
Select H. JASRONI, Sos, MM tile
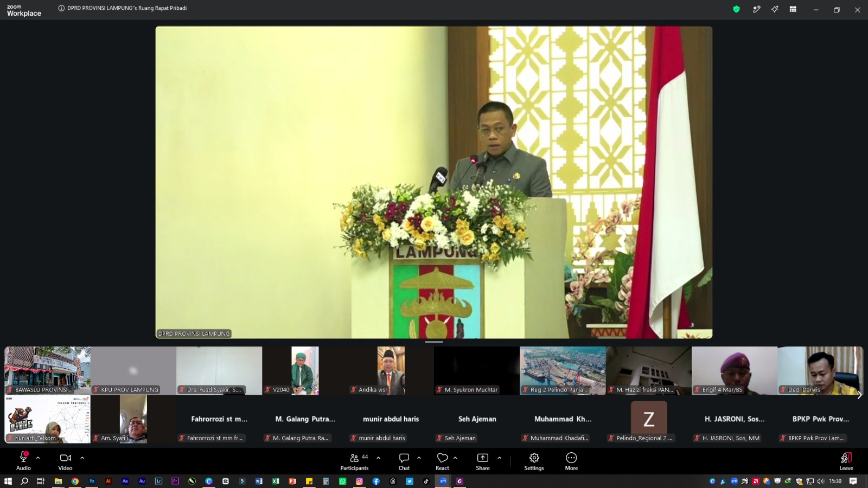coord(735,419)
